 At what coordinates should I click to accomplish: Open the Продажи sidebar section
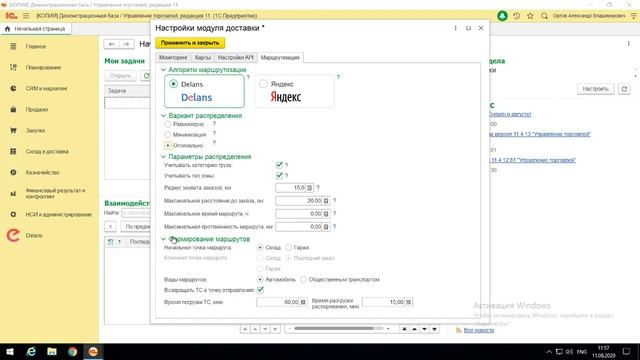click(37, 109)
